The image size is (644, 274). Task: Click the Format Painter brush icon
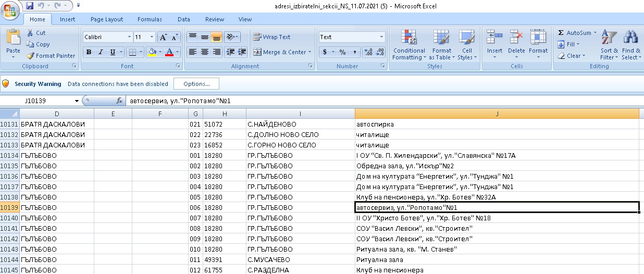click(31, 56)
